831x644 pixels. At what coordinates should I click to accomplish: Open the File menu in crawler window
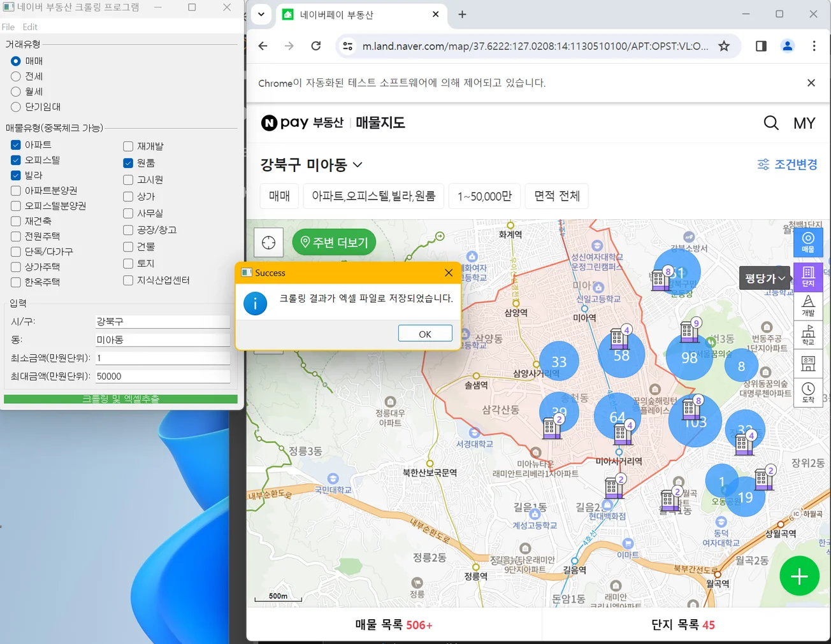point(8,27)
